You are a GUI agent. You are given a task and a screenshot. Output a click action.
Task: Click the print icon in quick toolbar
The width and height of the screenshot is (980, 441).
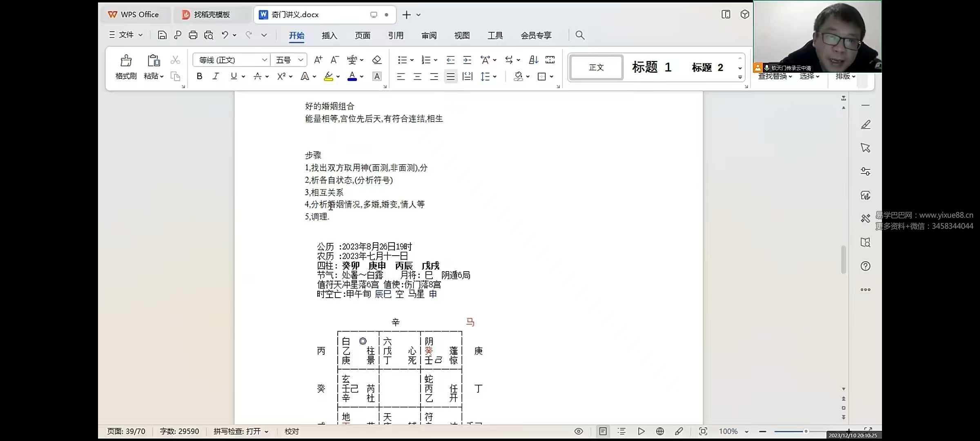(x=193, y=35)
